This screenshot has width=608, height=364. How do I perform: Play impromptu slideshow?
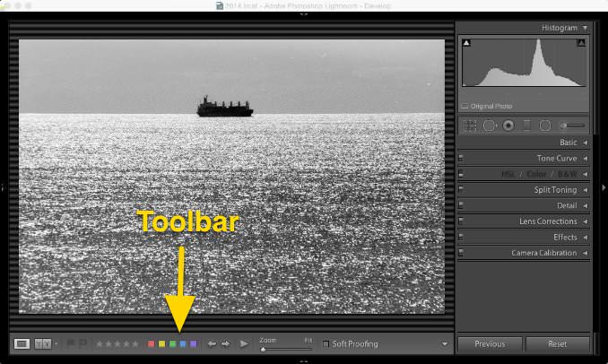(244, 344)
